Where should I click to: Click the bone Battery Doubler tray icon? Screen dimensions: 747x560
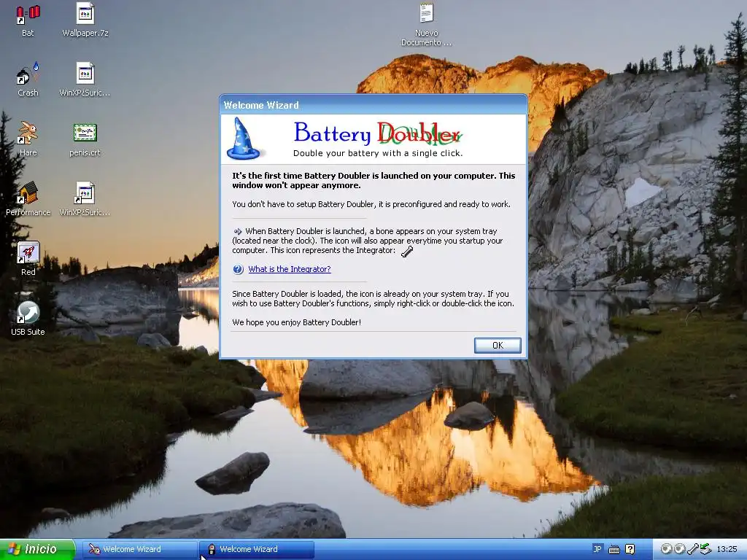[693, 549]
